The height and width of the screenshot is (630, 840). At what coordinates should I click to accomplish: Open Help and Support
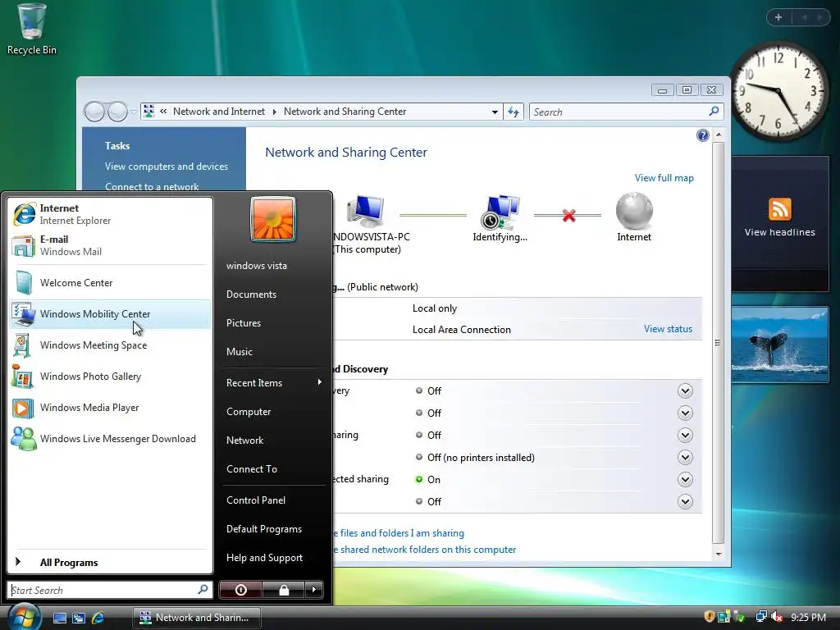[x=265, y=558]
